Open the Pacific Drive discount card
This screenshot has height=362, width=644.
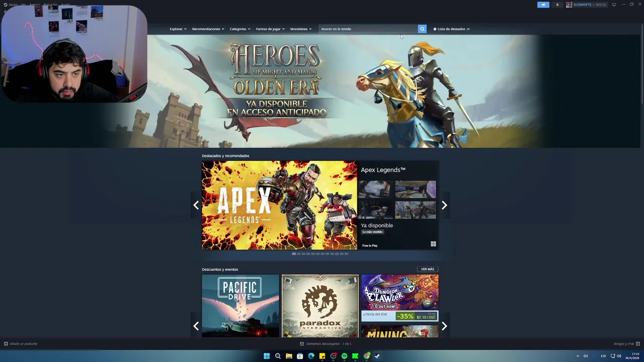pos(240,306)
